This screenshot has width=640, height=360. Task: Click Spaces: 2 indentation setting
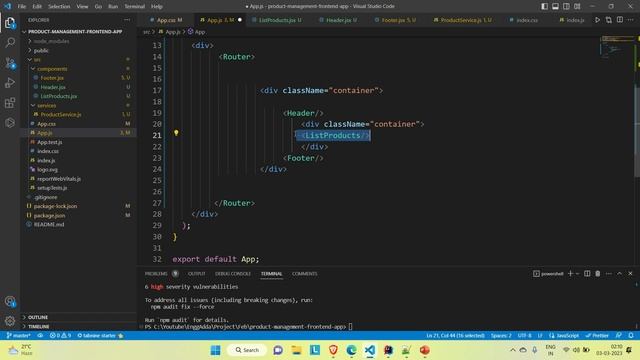(x=501, y=336)
